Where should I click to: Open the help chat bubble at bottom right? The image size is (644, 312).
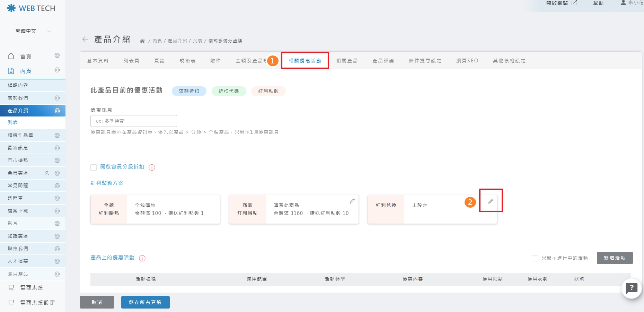coord(632,288)
